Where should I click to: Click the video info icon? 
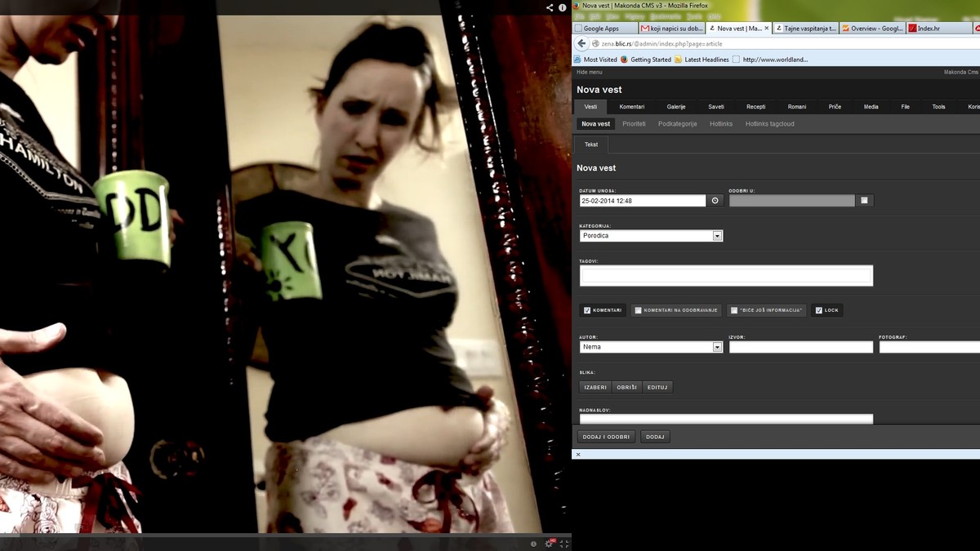click(563, 7)
